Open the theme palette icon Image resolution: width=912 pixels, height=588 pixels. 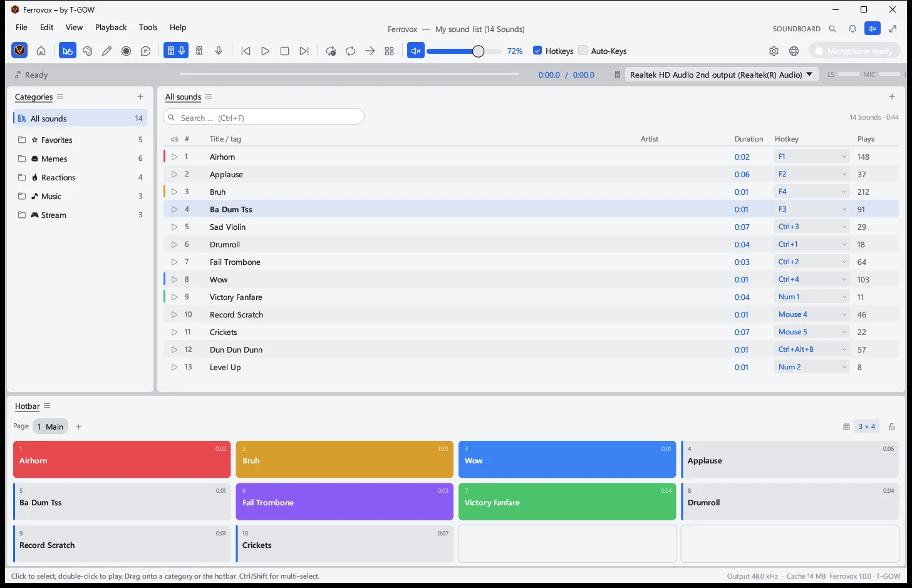(x=88, y=51)
